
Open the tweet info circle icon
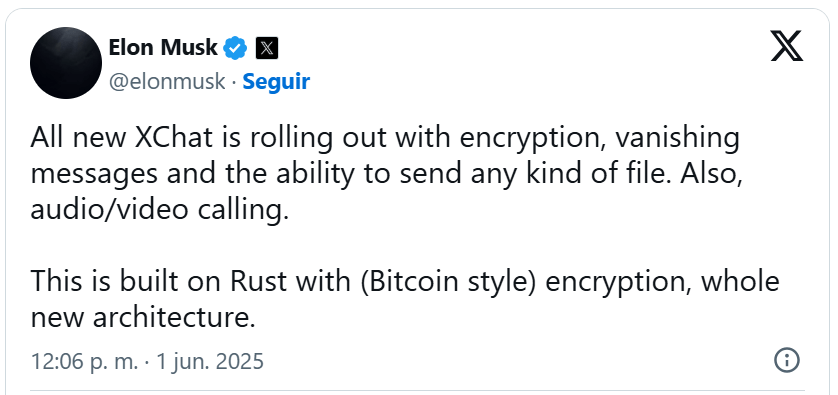pos(787,360)
